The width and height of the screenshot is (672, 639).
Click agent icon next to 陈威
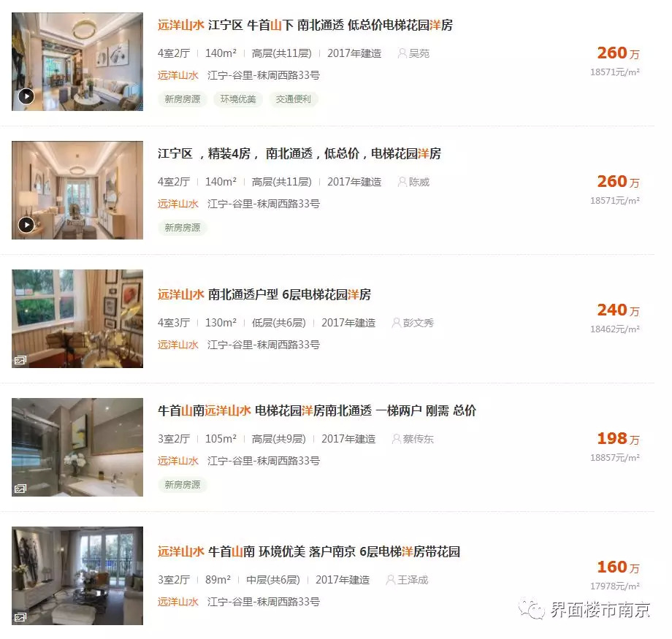(x=402, y=182)
